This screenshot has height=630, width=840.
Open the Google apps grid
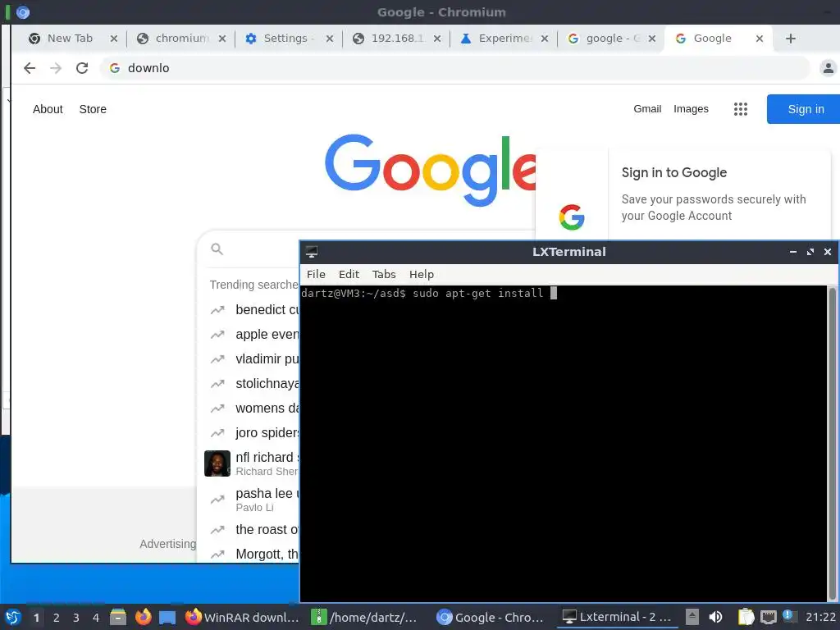point(741,109)
